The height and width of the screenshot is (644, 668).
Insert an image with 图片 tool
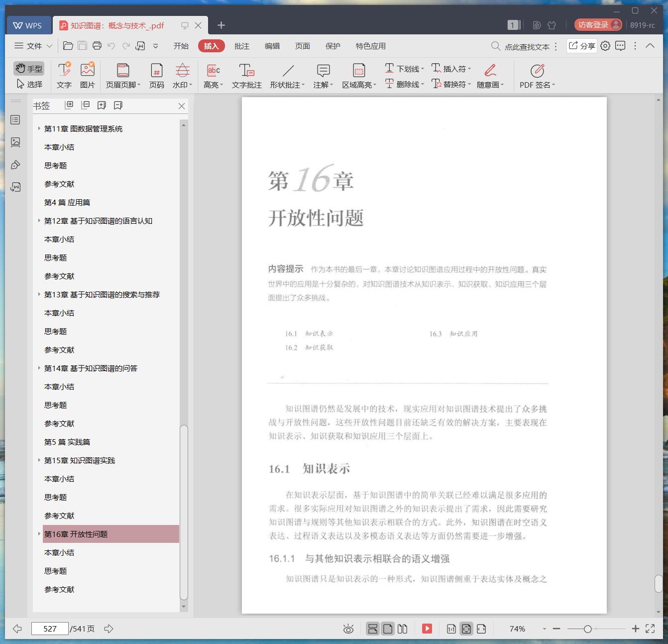click(87, 76)
